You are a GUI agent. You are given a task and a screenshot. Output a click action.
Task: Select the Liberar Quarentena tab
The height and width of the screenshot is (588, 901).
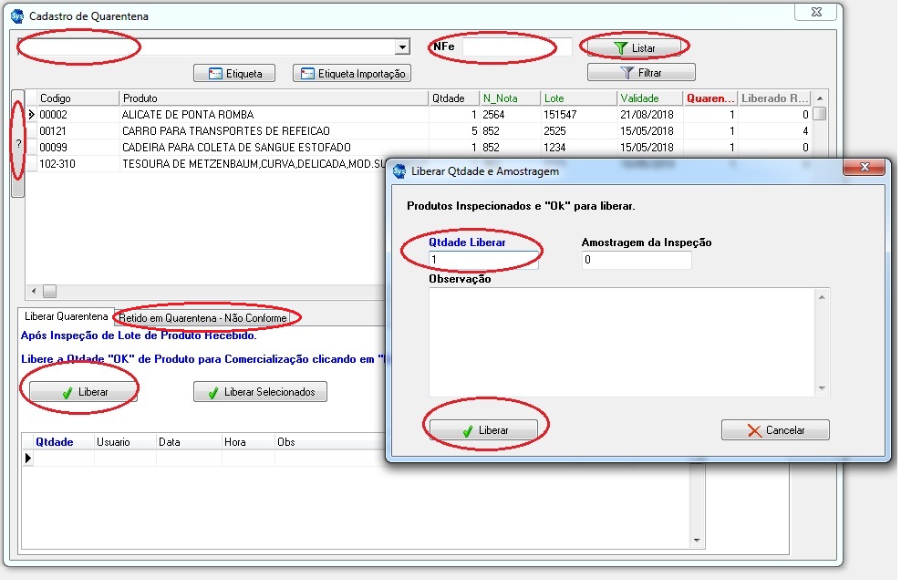(64, 317)
